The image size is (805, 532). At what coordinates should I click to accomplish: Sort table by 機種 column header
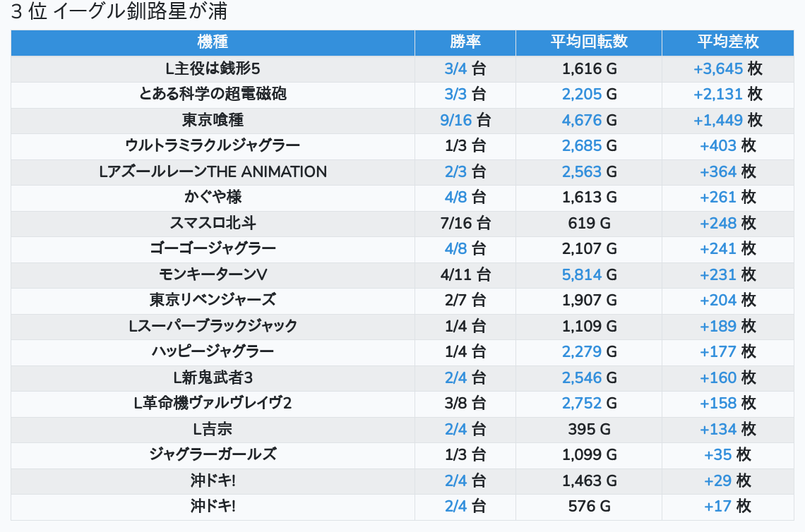point(213,42)
